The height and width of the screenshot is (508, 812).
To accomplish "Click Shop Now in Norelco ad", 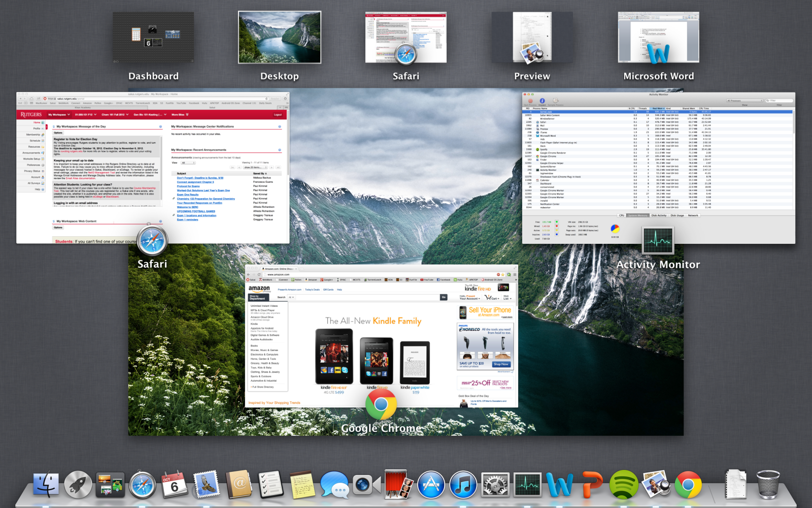I will click(501, 364).
